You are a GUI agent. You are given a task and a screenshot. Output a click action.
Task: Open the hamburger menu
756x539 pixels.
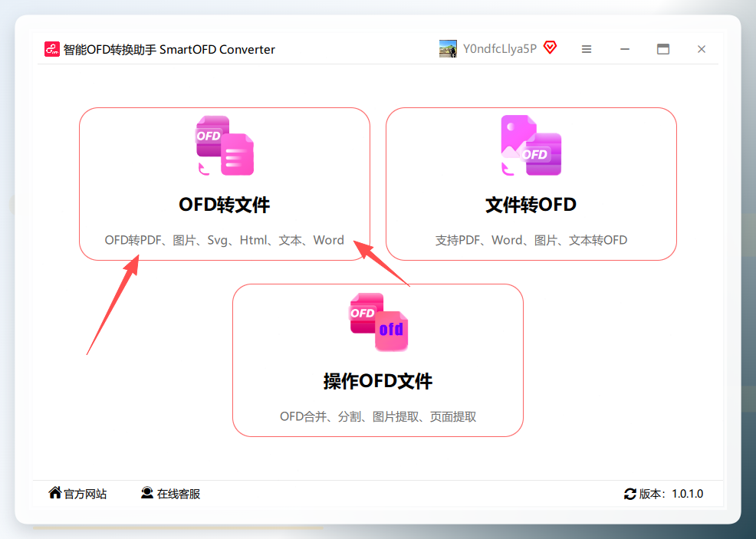click(x=587, y=49)
